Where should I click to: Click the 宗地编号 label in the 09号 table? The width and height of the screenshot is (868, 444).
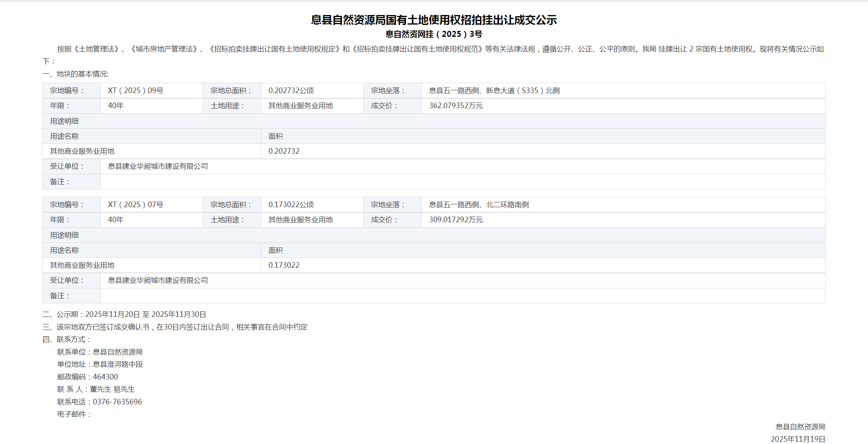[x=67, y=91]
